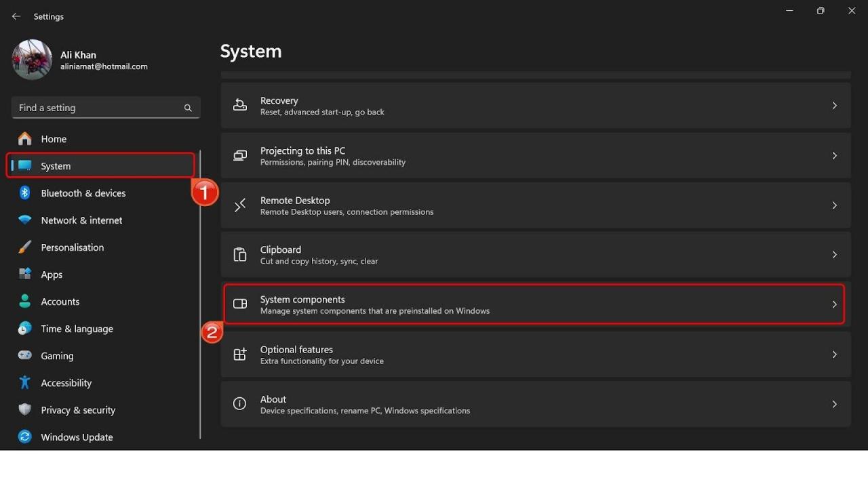Click the Recovery icon
Image resolution: width=868 pixels, height=488 pixels.
[240, 106]
